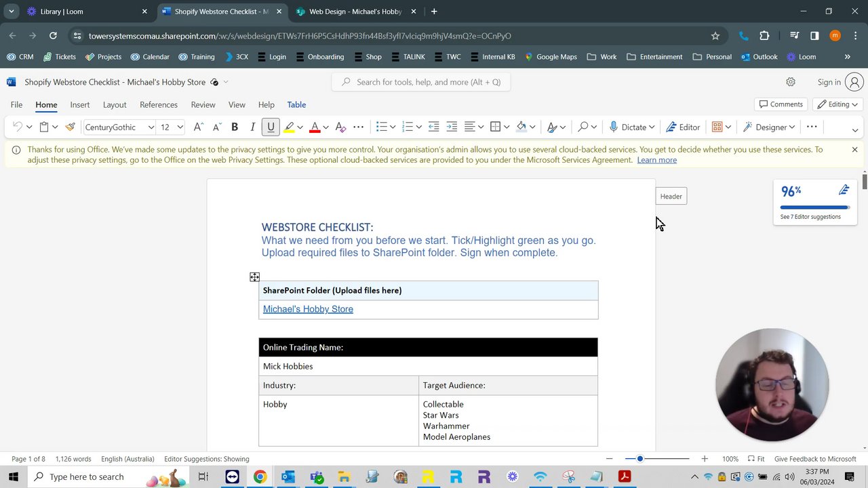868x488 pixels.
Task: Apply red font color
Action: pos(315,127)
